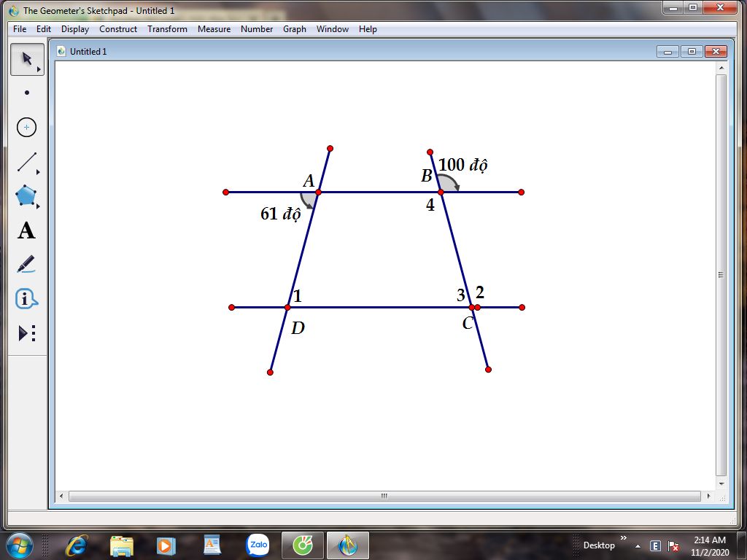Select the angle label '4' near B
The width and height of the screenshot is (747, 560).
[x=430, y=205]
